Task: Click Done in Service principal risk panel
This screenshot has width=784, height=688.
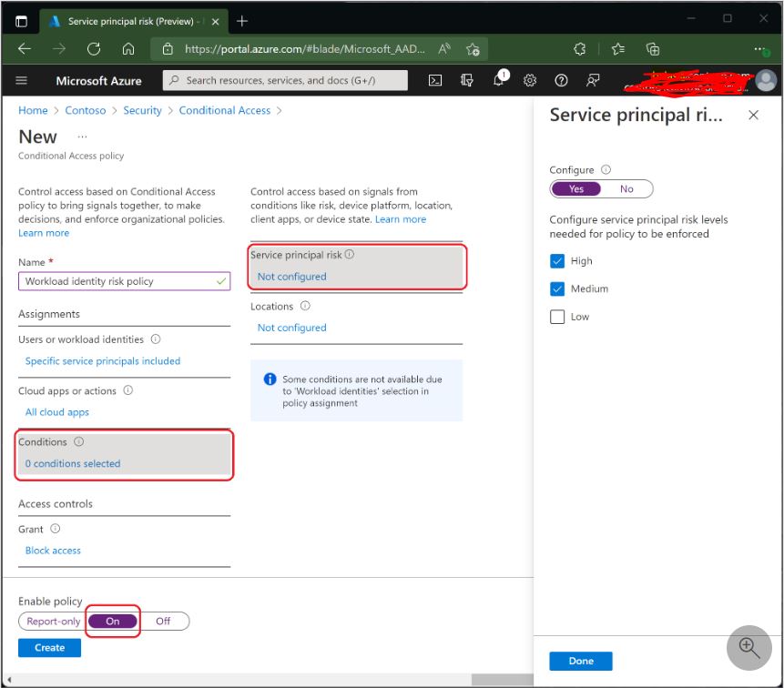Action: [581, 661]
